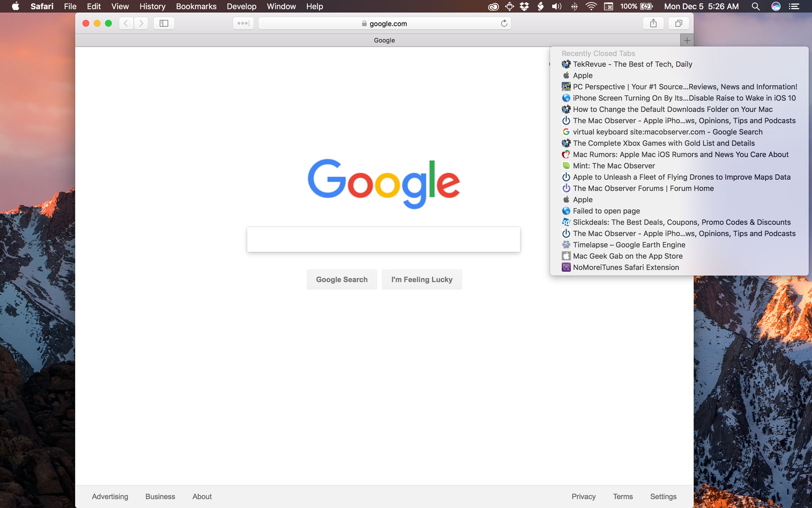Open the History menu
812x508 pixels.
(x=152, y=6)
